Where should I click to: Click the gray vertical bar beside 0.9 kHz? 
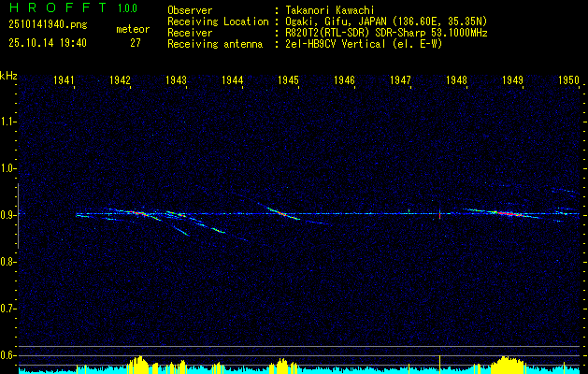point(19,216)
